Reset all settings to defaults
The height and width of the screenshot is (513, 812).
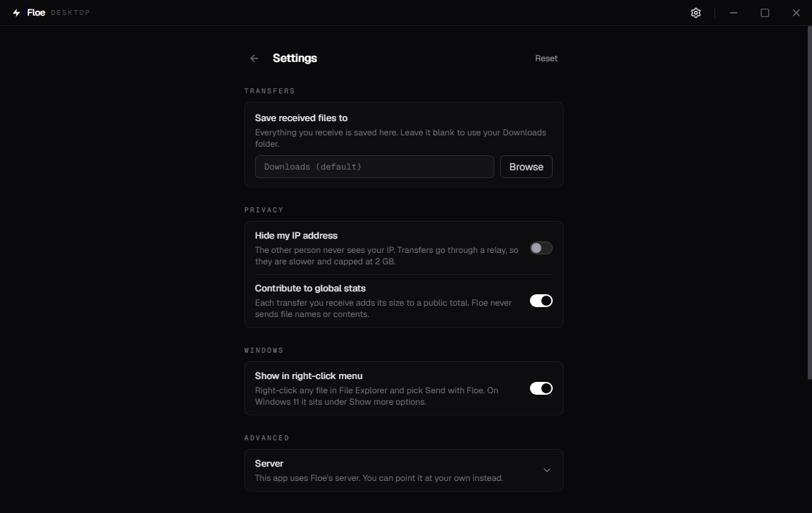click(x=546, y=58)
